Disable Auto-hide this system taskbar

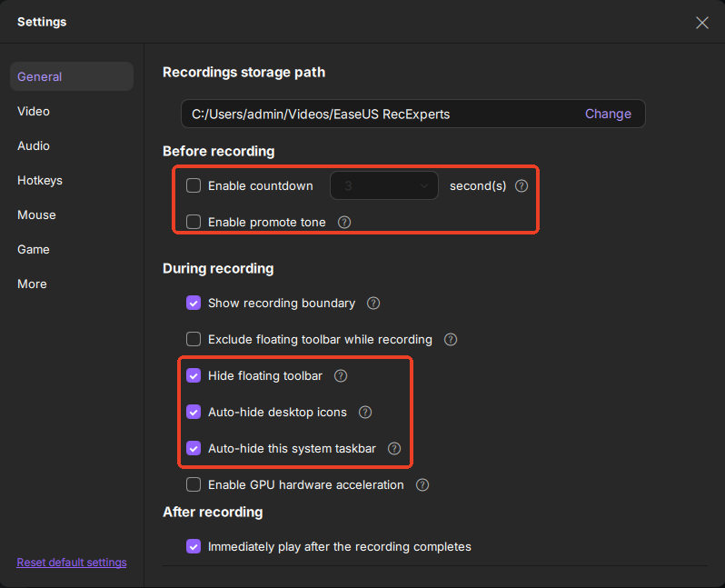(x=194, y=448)
